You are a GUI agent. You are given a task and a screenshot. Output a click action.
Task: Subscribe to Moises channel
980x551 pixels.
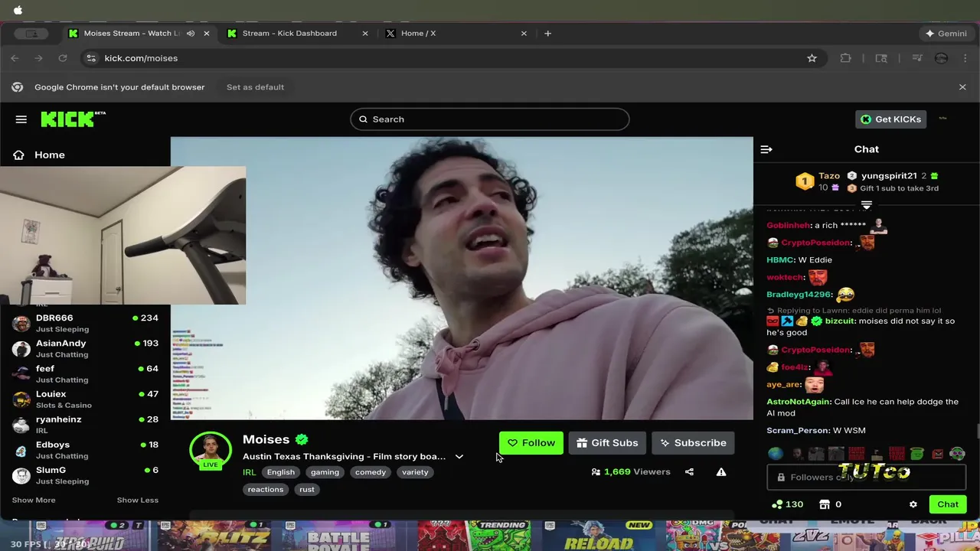click(x=693, y=443)
